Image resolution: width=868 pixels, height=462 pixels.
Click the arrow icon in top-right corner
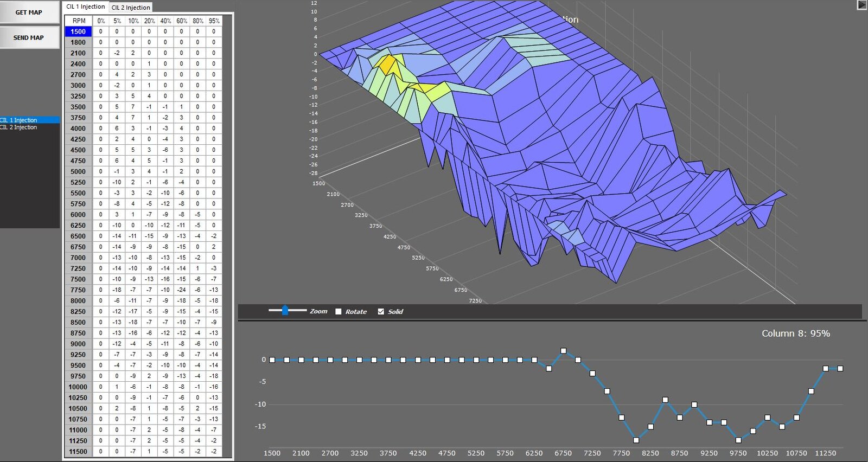[x=861, y=5]
